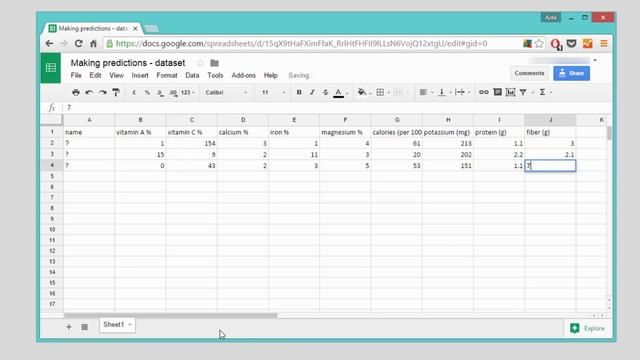Open the Tools menu

[x=215, y=76]
